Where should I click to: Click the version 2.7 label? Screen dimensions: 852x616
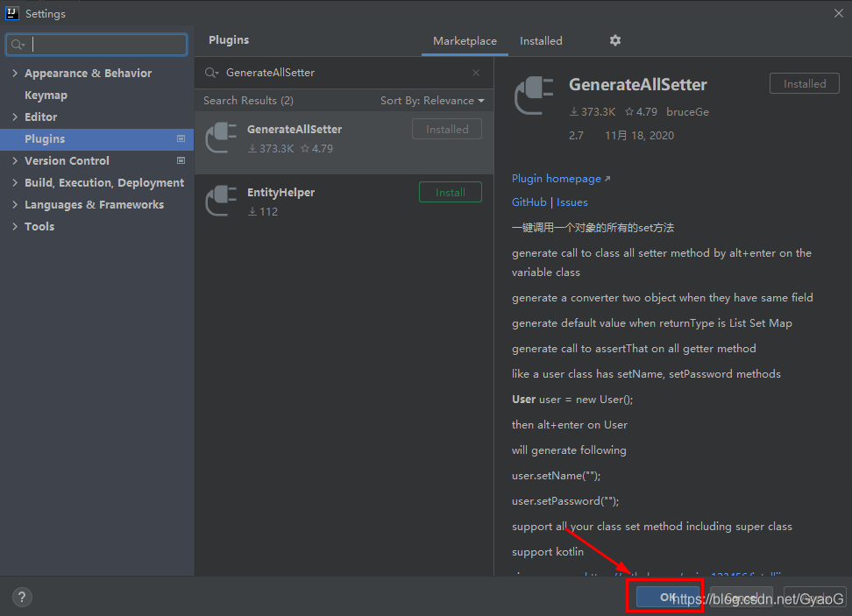[x=576, y=135]
